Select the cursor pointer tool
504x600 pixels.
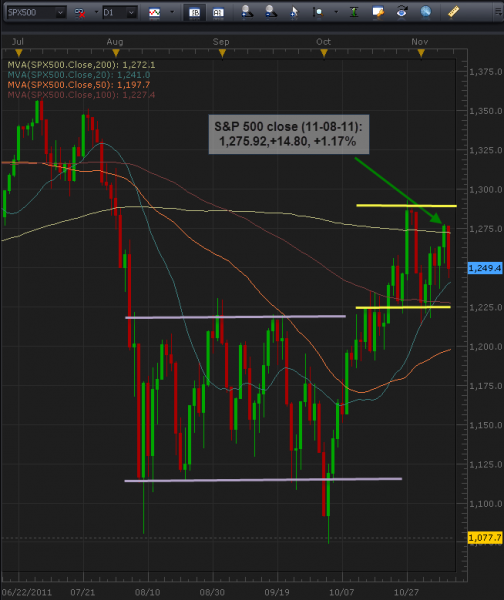294,12
